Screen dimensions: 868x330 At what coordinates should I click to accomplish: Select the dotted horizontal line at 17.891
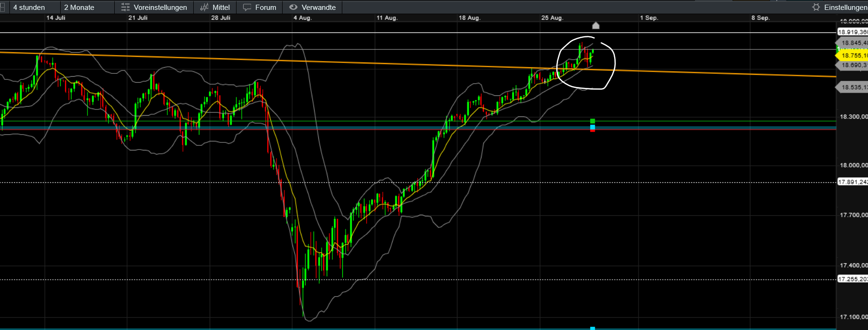pyautogui.click(x=418, y=182)
